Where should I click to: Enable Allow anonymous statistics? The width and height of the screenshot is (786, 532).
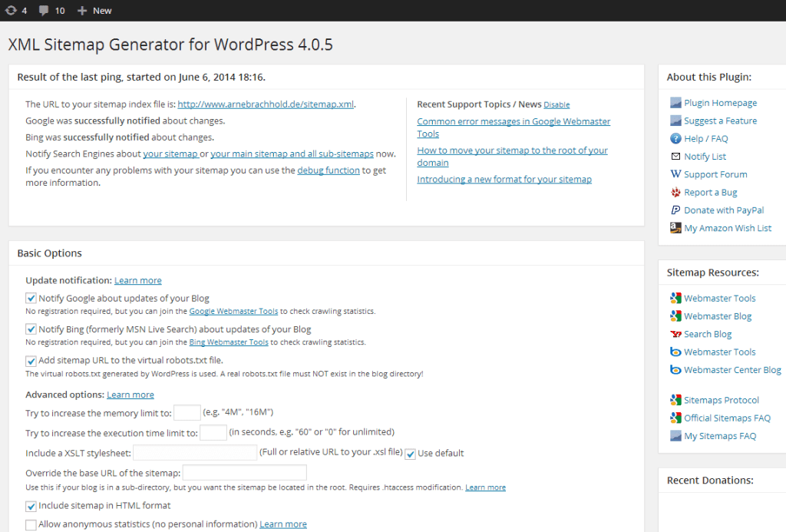(x=31, y=524)
